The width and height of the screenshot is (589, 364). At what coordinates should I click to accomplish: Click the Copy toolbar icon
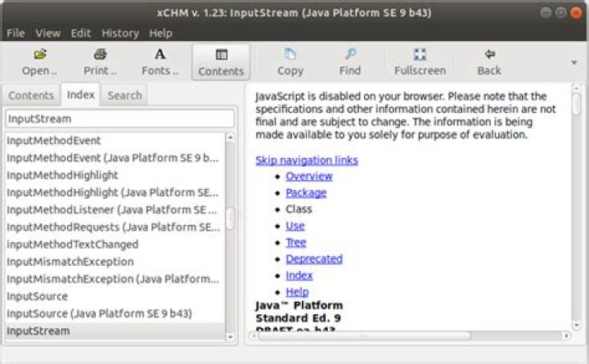click(290, 55)
